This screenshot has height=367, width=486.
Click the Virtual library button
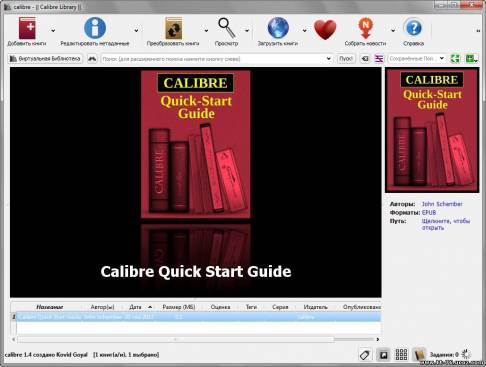pos(45,59)
